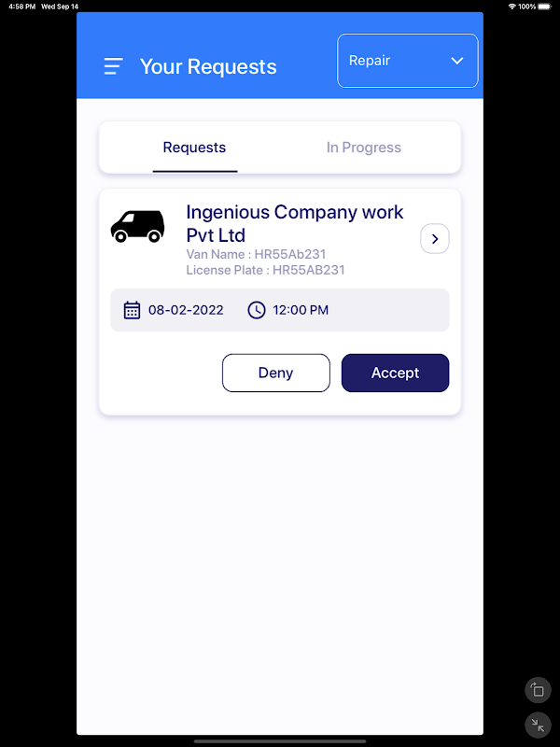The width and height of the screenshot is (560, 747).
Task: Click the Wi-Fi icon in status bar
Action: pos(511,7)
